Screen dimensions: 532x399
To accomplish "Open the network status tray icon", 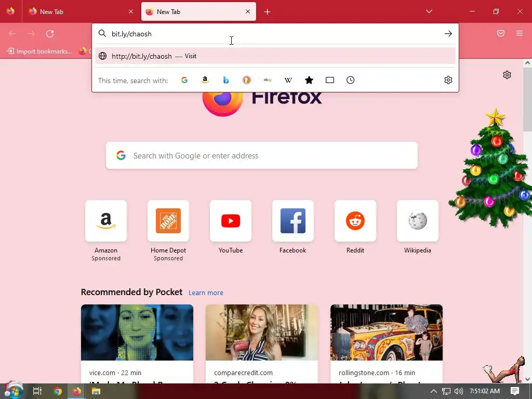I will click(x=446, y=391).
